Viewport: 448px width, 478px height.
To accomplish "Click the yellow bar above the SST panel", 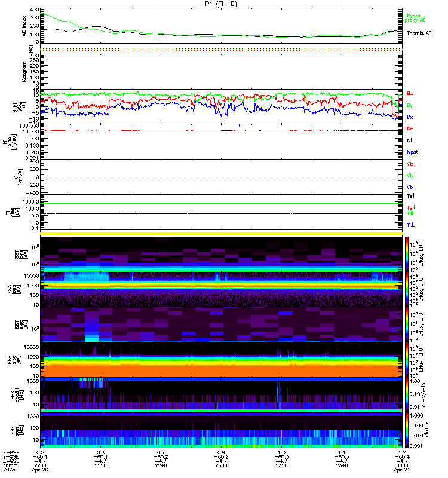I will click(221, 234).
